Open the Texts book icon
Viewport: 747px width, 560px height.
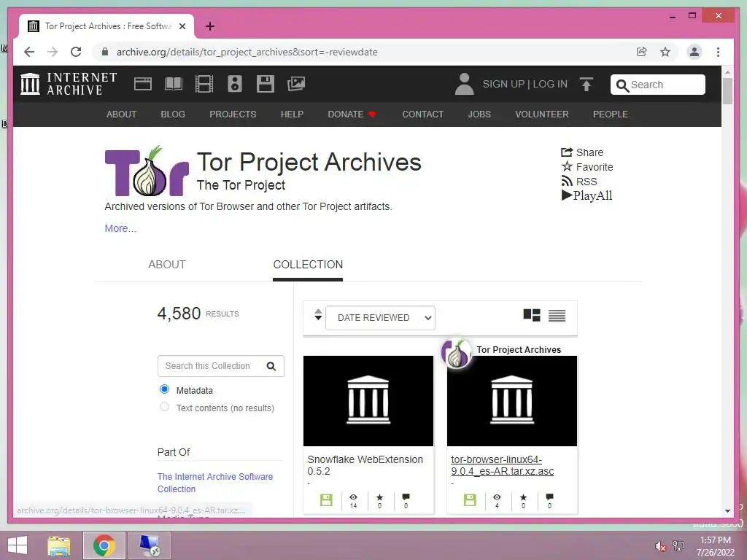coord(174,84)
